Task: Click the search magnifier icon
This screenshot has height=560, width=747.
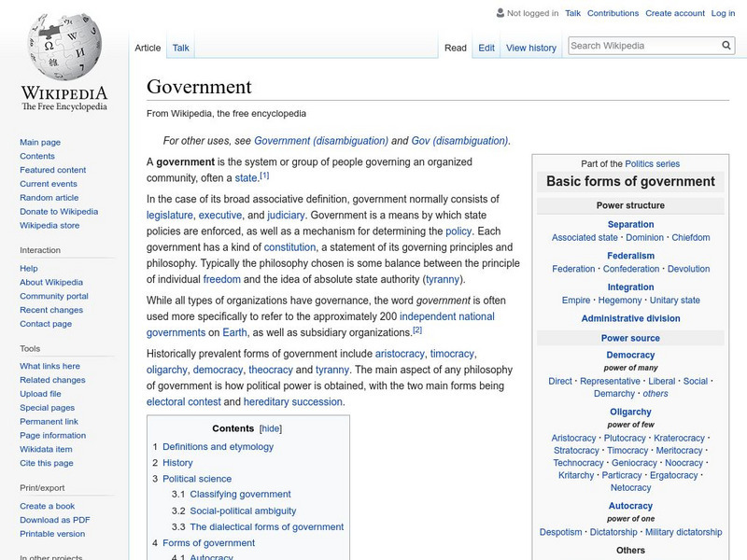Action: pos(726,45)
